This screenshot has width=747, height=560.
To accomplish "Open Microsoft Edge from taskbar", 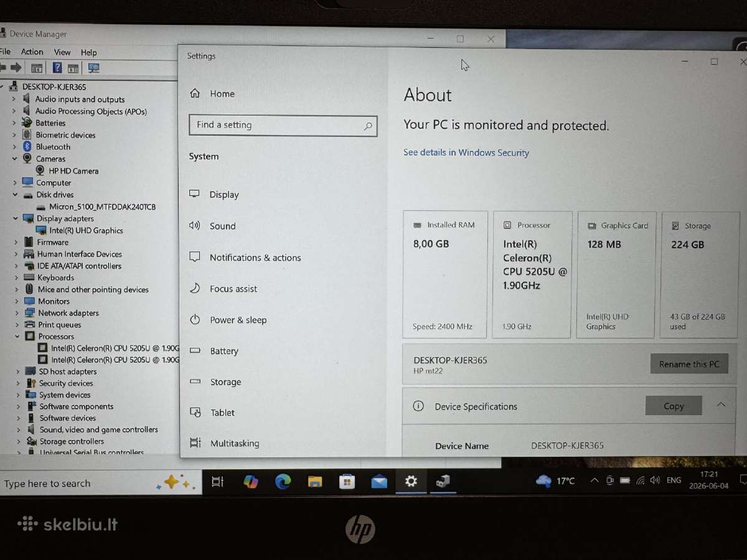I will [x=283, y=482].
